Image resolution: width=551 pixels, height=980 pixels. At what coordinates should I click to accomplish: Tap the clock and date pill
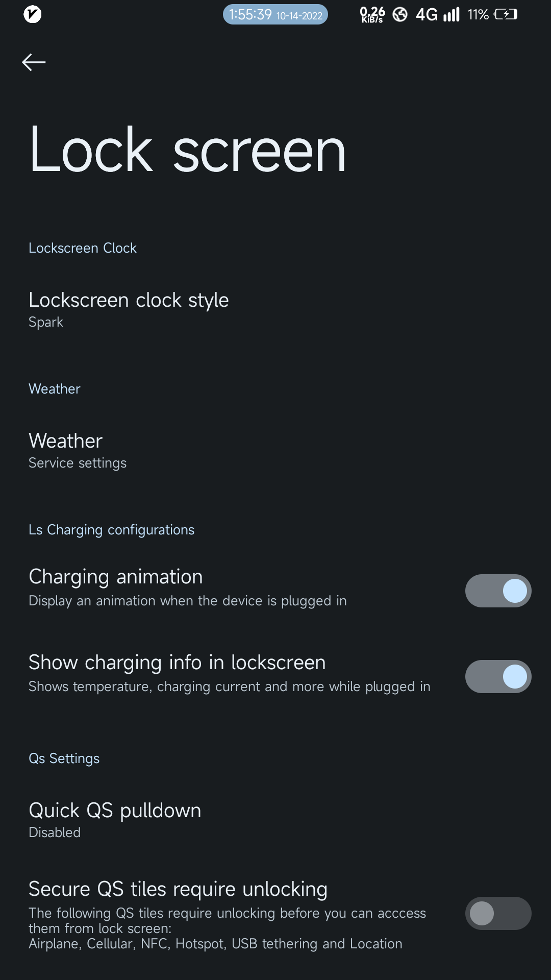coord(275,15)
